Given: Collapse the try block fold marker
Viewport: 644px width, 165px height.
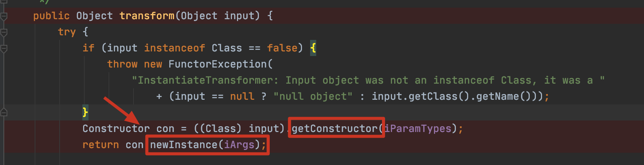Looking at the screenshot, I should click(x=4, y=33).
